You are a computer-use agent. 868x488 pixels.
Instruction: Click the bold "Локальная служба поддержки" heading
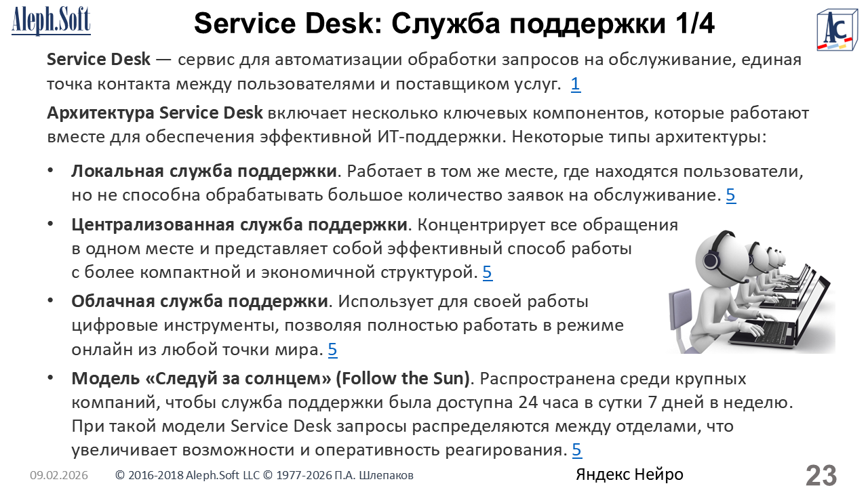[203, 171]
